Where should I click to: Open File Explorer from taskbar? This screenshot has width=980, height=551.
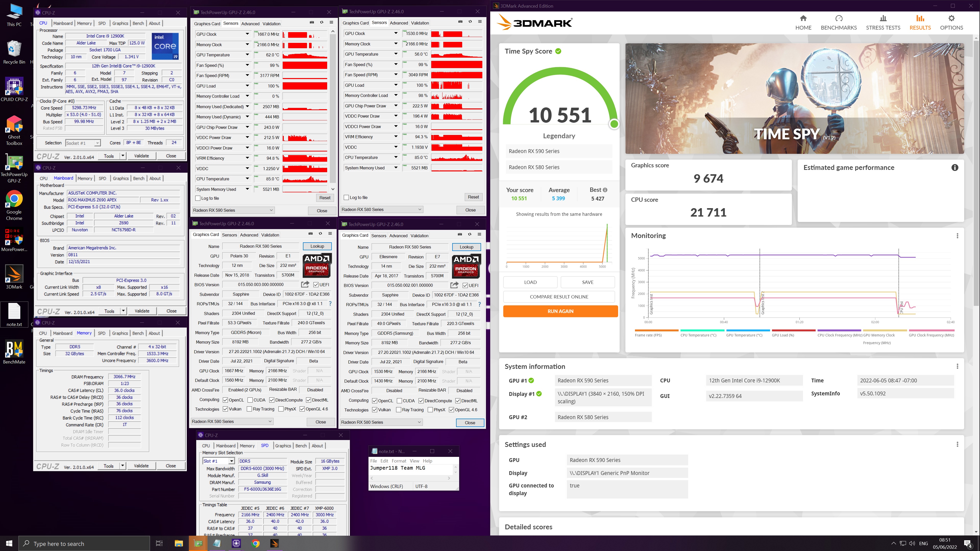(179, 543)
